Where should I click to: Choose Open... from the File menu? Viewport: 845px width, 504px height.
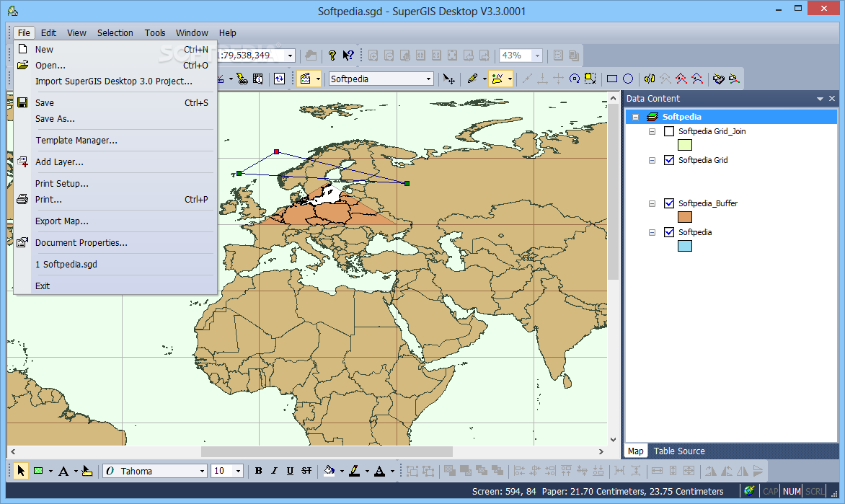(x=115, y=65)
